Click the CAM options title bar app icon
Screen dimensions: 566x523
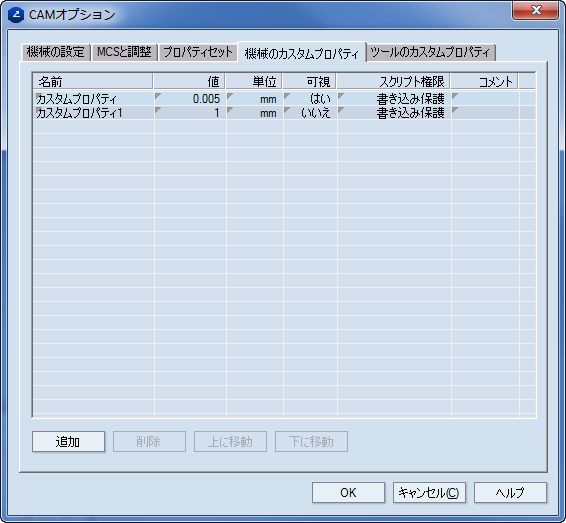coord(16,15)
